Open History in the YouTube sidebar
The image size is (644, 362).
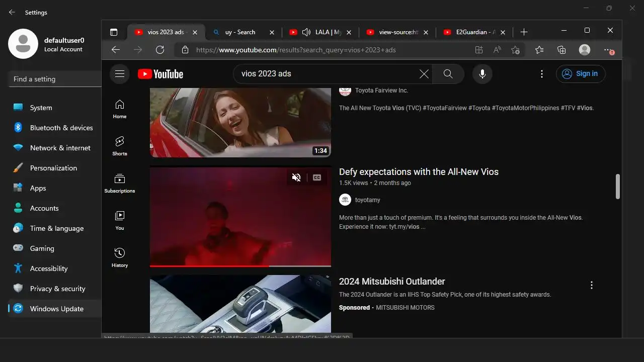[x=120, y=258]
